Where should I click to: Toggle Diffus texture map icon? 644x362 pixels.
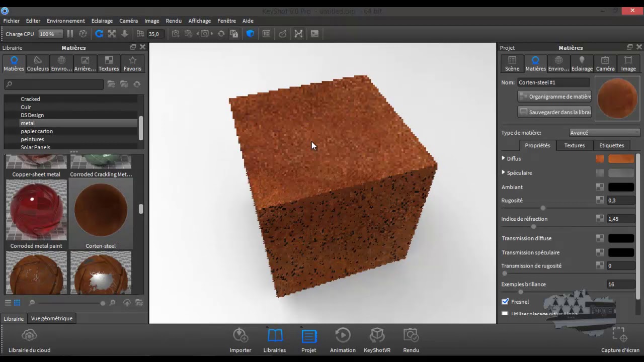(x=600, y=159)
